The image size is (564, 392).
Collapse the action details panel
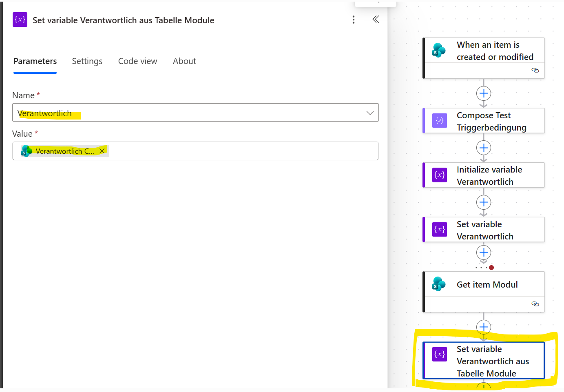(x=376, y=20)
